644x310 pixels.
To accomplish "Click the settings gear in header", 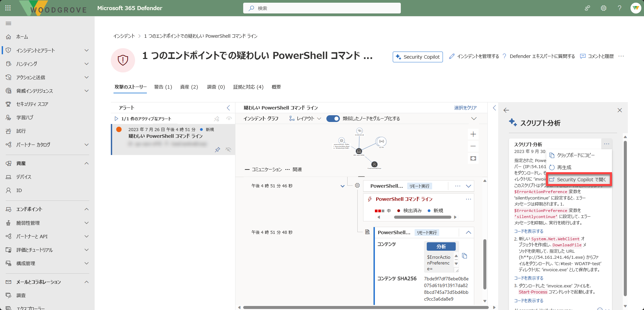I will [604, 8].
